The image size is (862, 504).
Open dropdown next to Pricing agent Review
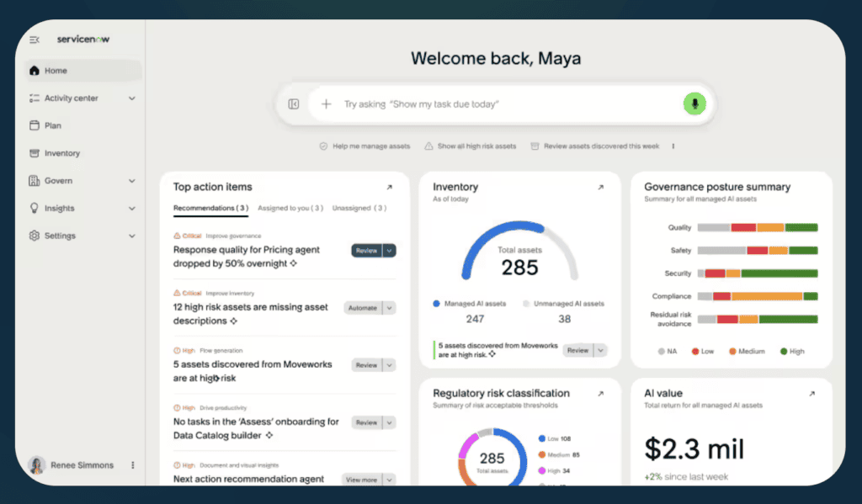tap(389, 251)
